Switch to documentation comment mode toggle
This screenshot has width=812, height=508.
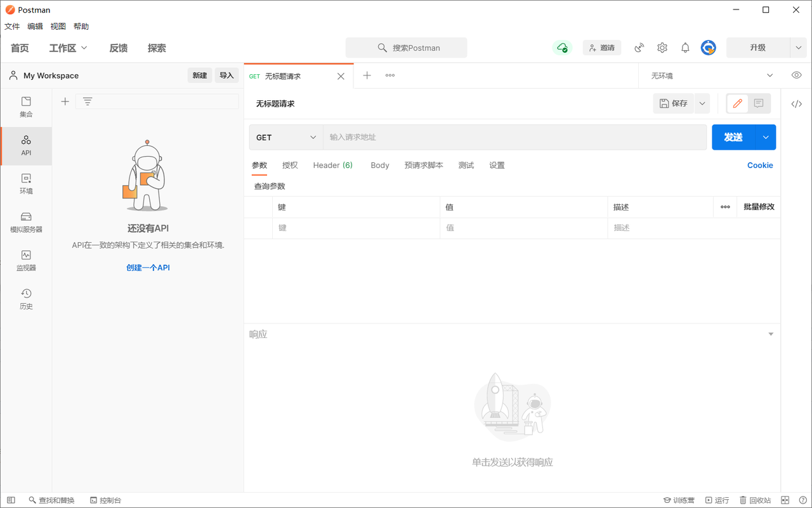[x=759, y=103]
